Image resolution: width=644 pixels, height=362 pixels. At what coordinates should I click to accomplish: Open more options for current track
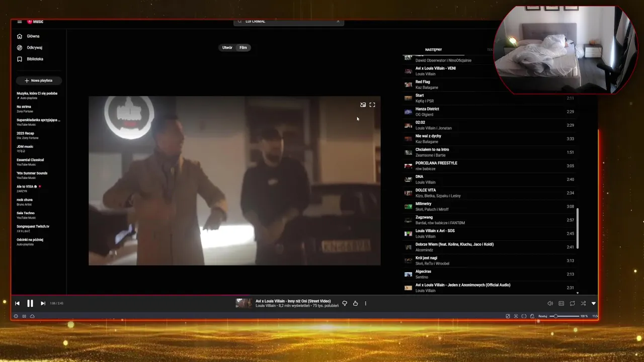pyautogui.click(x=366, y=303)
